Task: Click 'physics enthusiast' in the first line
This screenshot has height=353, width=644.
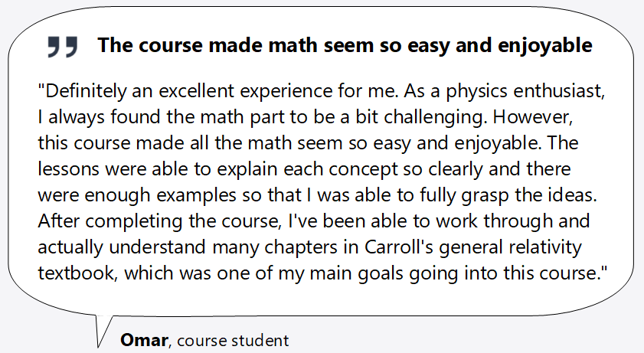Action: click(x=525, y=90)
